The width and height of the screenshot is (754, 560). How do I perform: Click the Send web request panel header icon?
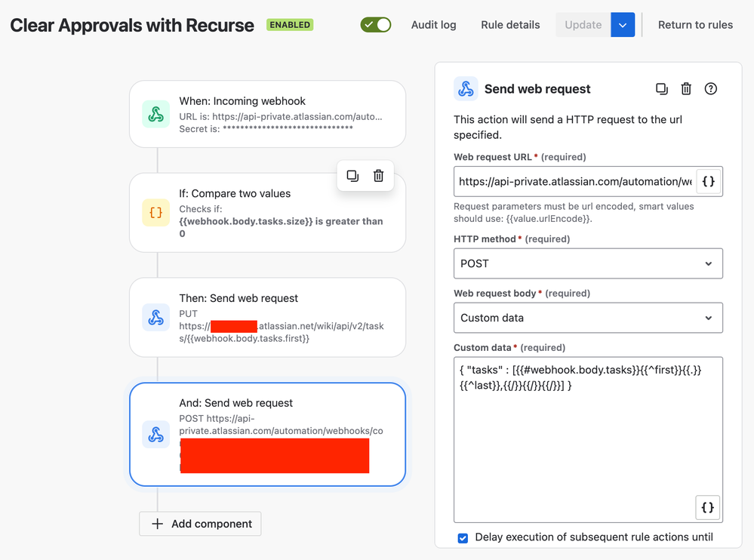466,89
